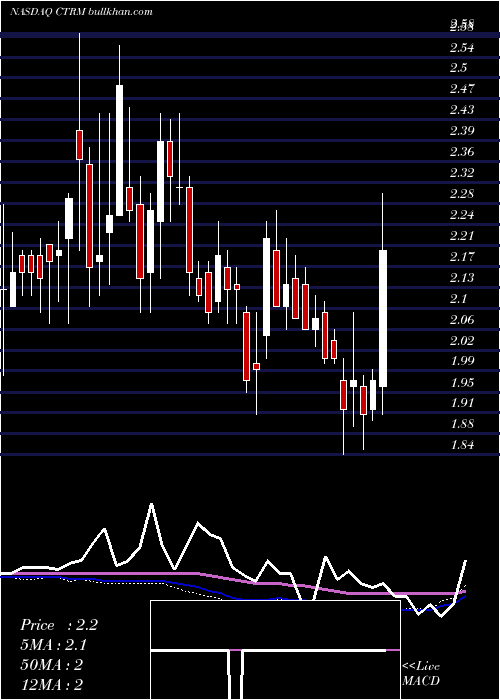
Task: Click the '<<Live MACD' label
Action: pyautogui.click(x=421, y=674)
